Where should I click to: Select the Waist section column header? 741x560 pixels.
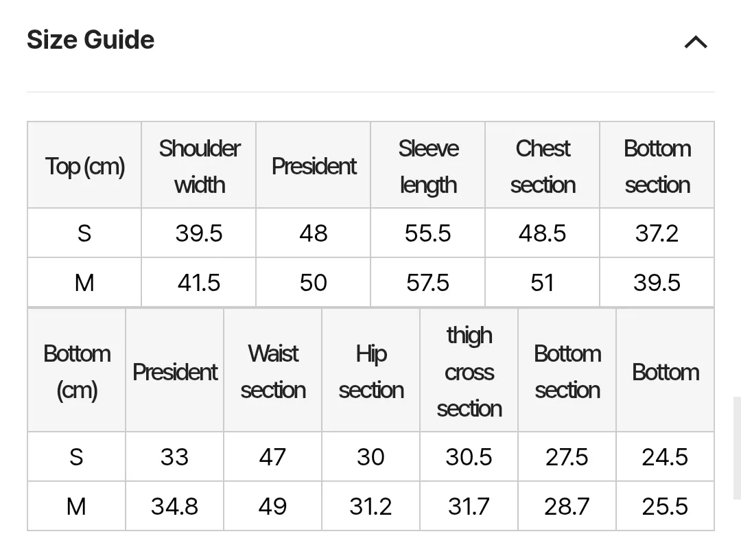click(x=273, y=371)
